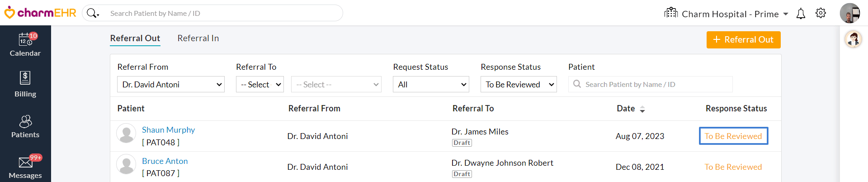
Task: Click the Patient column header
Action: [x=131, y=109]
